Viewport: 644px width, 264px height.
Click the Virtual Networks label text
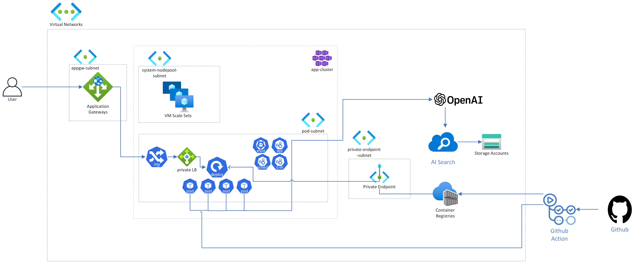[x=66, y=25]
